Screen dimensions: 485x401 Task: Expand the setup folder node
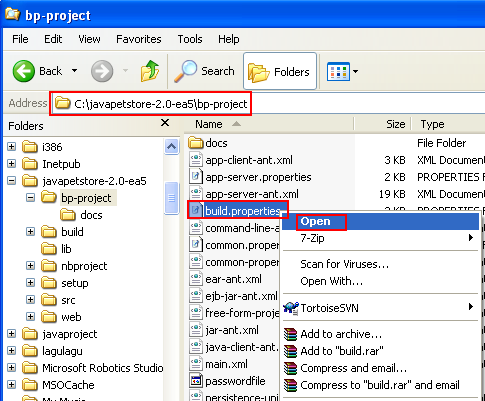pos(30,283)
